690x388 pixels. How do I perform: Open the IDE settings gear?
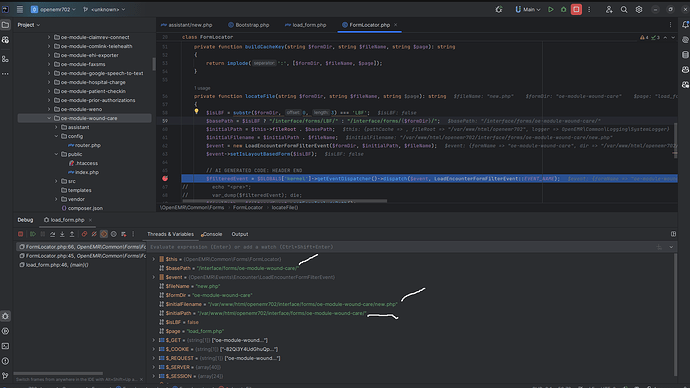(639, 9)
